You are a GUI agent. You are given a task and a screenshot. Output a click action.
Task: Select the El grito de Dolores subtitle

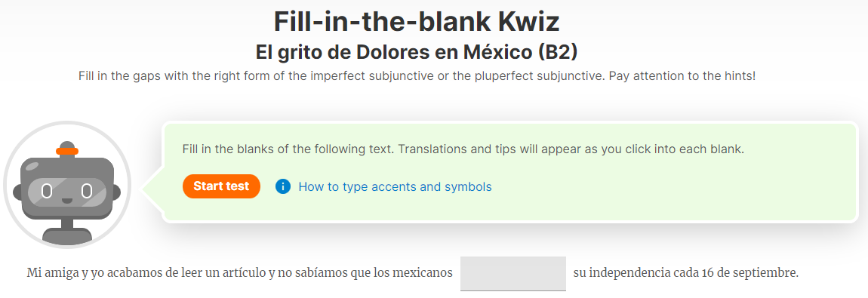point(417,52)
